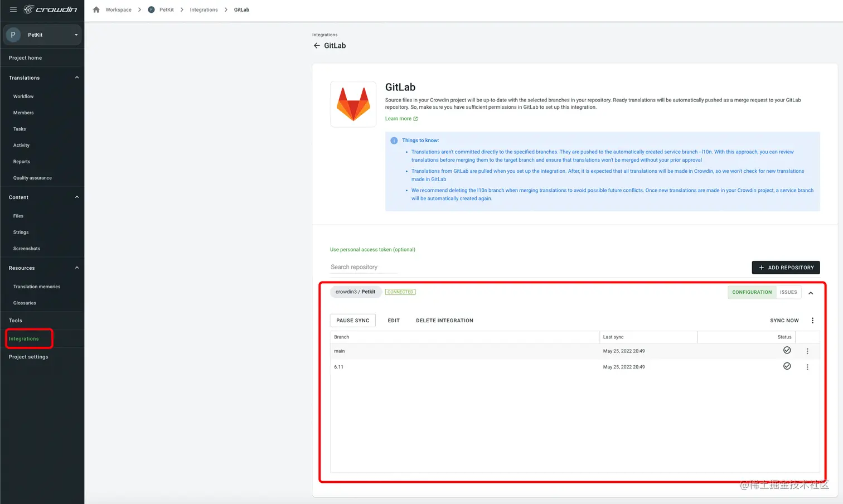Open Files in sidebar

(18, 216)
